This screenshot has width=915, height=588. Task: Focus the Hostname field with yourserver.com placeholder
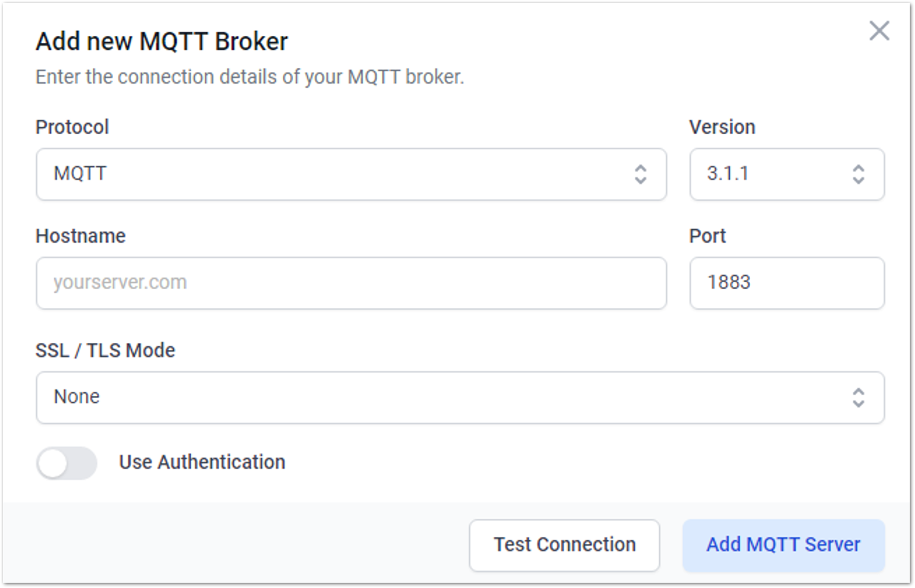click(351, 283)
